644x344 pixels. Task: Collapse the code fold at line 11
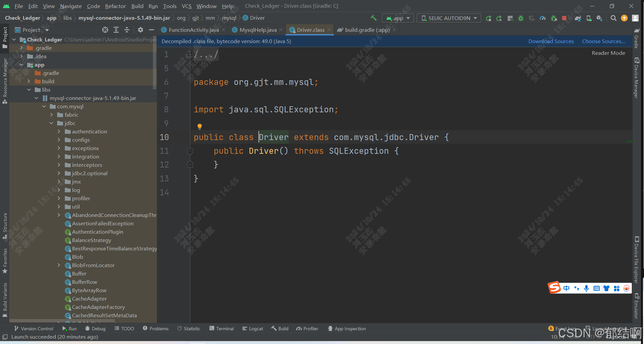tap(190, 151)
